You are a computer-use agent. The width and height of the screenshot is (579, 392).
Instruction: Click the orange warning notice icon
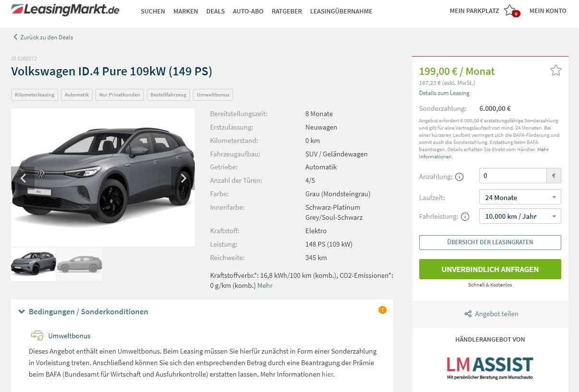382,310
